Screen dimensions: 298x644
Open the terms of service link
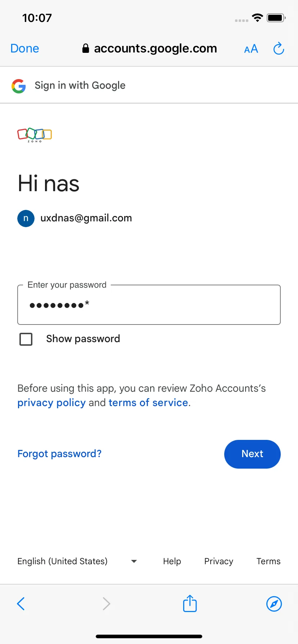[x=148, y=403]
